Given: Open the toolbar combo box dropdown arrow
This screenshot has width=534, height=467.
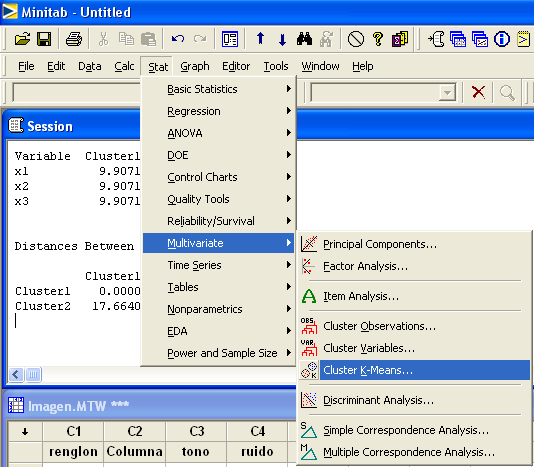Looking at the screenshot, I should [447, 92].
